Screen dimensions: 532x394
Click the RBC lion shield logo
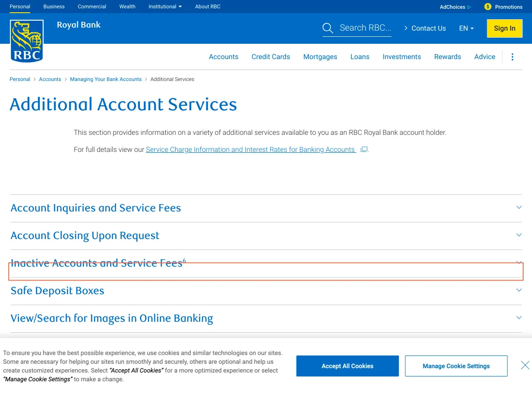tap(27, 41)
